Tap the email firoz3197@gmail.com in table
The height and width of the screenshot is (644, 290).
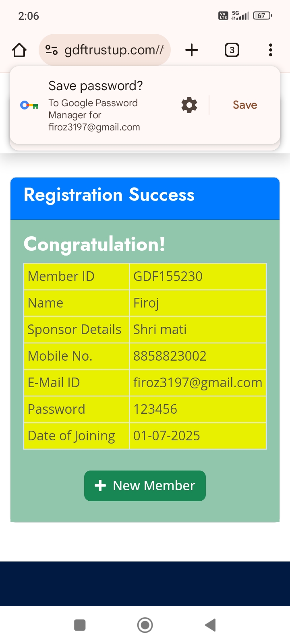(197, 383)
